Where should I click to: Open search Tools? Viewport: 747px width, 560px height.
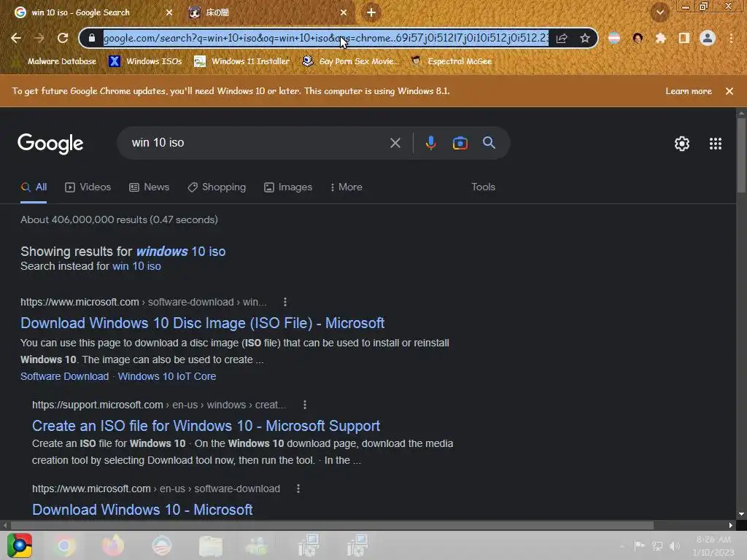click(x=483, y=187)
